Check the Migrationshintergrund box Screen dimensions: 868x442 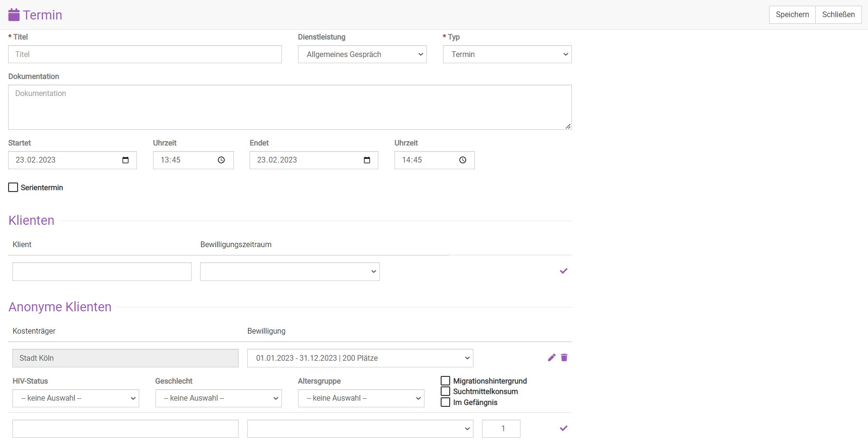[445, 381]
